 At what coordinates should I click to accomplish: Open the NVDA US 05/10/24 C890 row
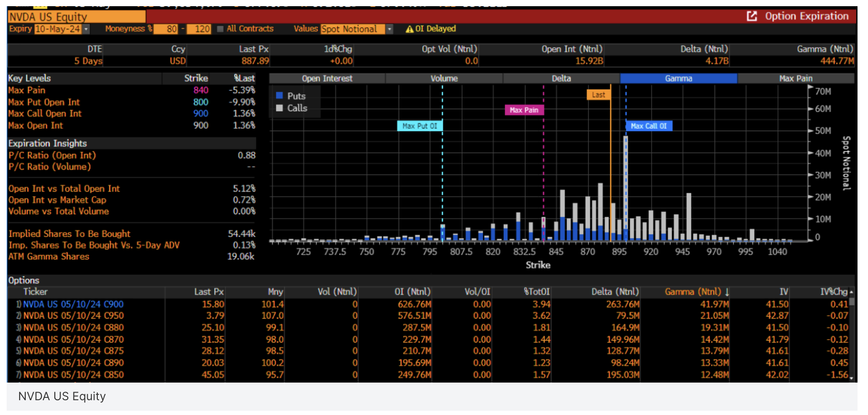[429, 363]
